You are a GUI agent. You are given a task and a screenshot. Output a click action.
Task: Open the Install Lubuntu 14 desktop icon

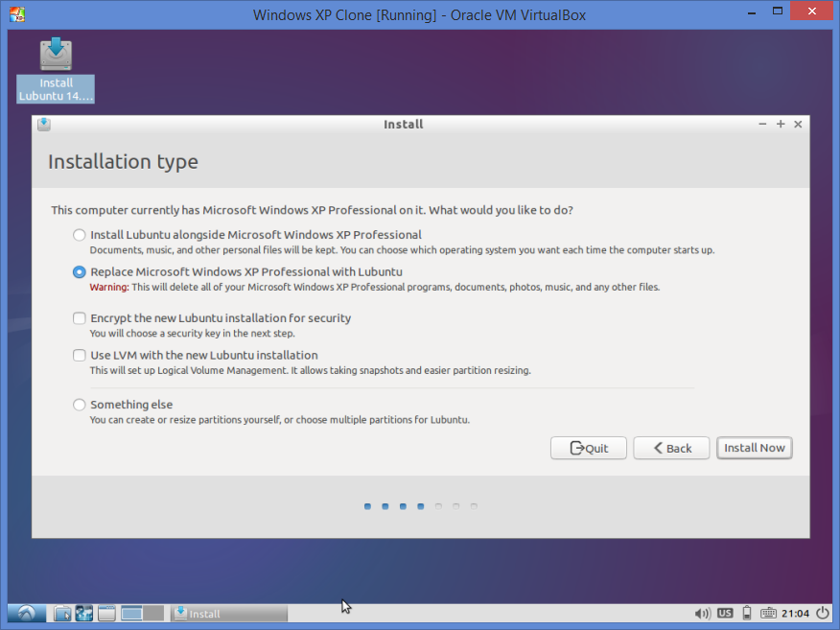(56, 70)
